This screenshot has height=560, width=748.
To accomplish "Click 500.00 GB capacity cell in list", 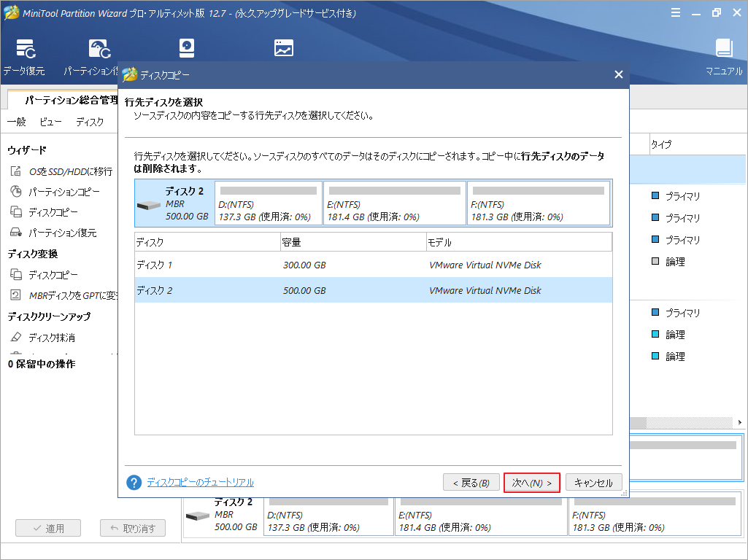I will tap(304, 290).
